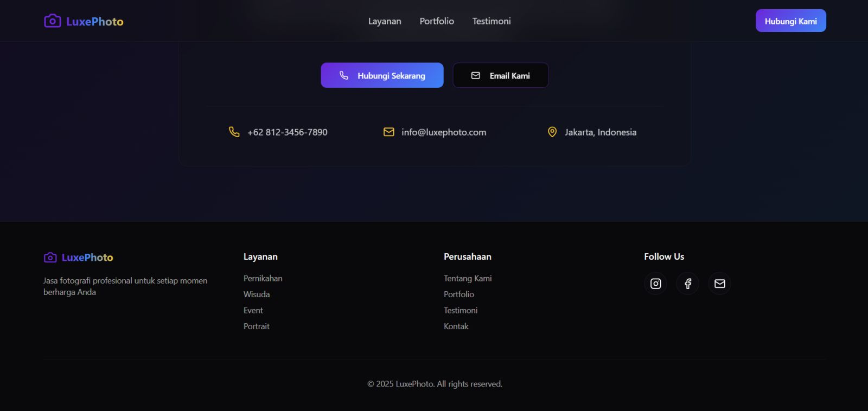Open the Pernikahan footer link
This screenshot has height=411, width=868.
tap(263, 278)
